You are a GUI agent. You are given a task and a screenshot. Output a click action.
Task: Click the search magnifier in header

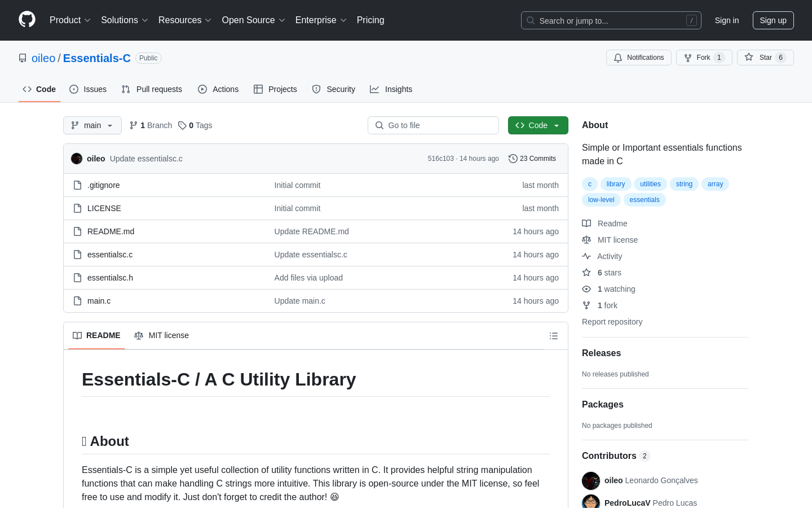coord(531,20)
